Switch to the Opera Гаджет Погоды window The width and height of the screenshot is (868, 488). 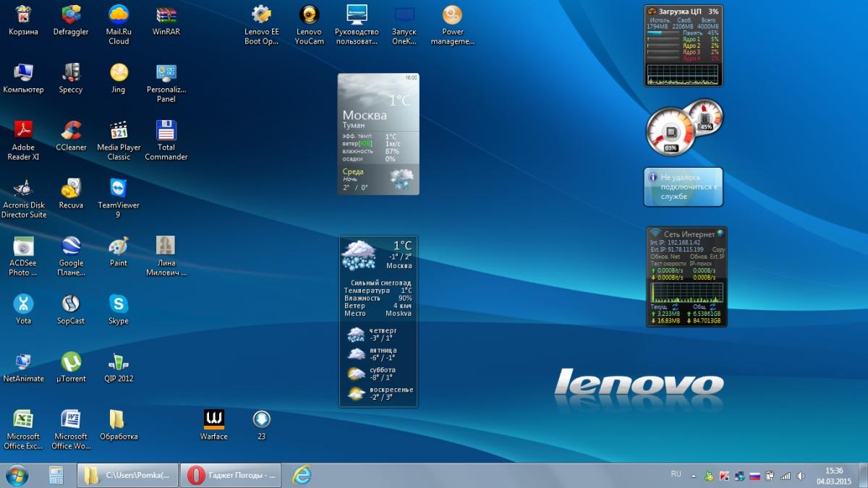(230, 475)
